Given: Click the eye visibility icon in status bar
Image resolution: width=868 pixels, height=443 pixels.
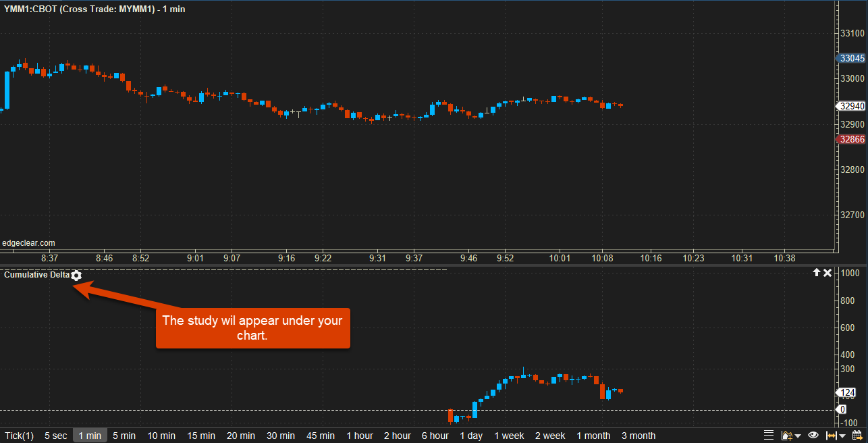Looking at the screenshot, I should pos(813,435).
